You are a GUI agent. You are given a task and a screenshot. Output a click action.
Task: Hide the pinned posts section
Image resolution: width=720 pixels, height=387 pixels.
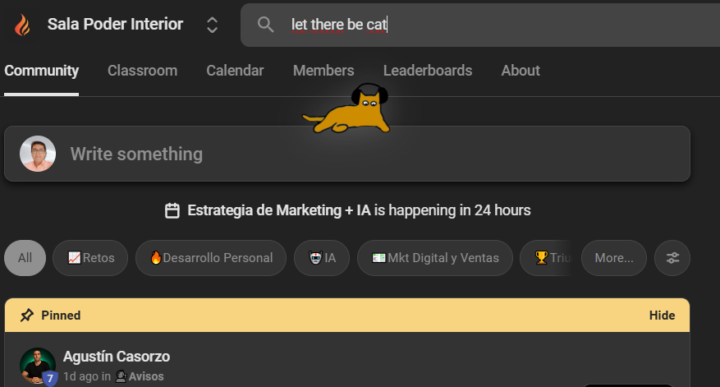pos(662,315)
